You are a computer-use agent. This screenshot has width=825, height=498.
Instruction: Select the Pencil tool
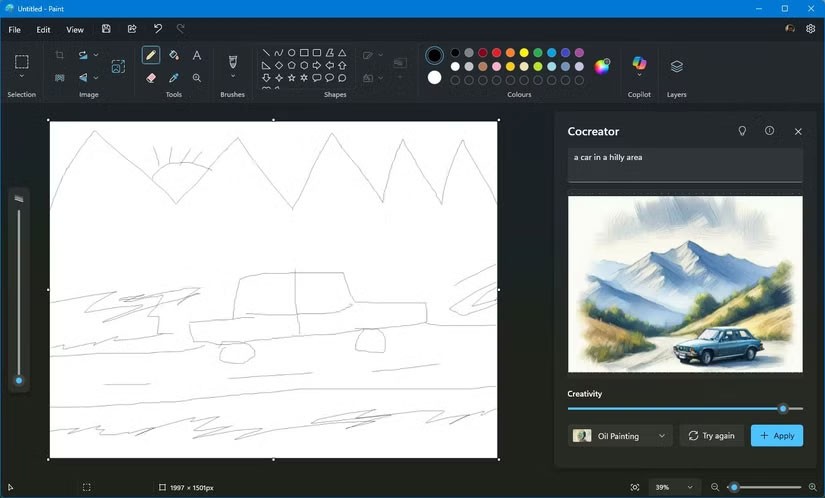(x=151, y=55)
